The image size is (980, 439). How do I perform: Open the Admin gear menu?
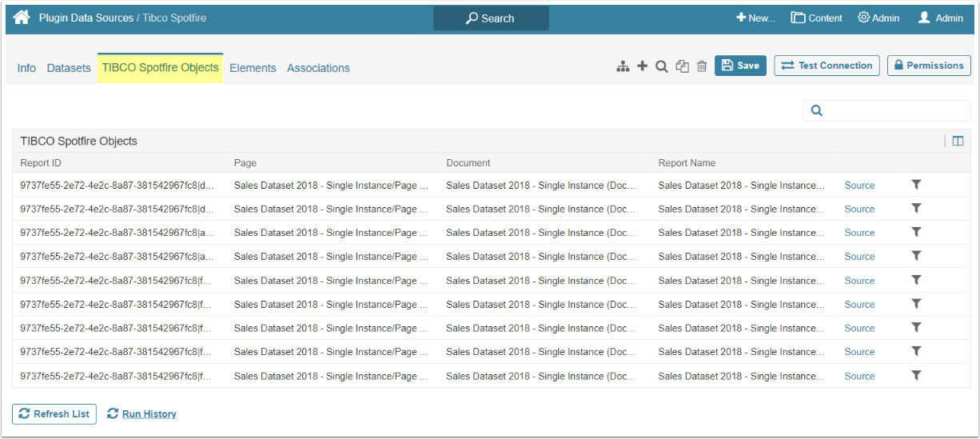(878, 18)
